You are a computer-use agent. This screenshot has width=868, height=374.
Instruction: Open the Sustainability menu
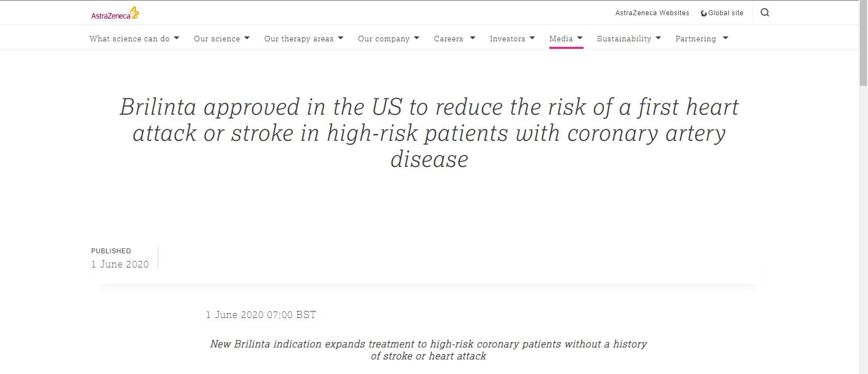(x=624, y=39)
